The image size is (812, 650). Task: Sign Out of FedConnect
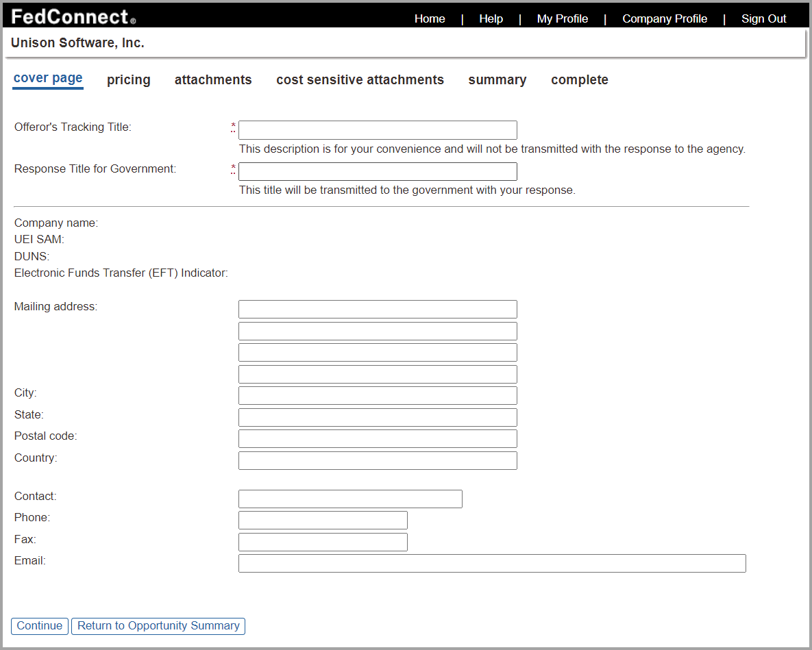pos(763,19)
